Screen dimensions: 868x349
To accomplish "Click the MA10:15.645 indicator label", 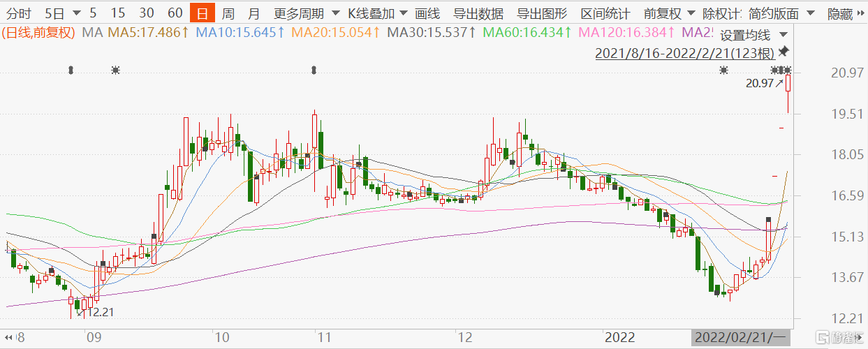I will (240, 32).
